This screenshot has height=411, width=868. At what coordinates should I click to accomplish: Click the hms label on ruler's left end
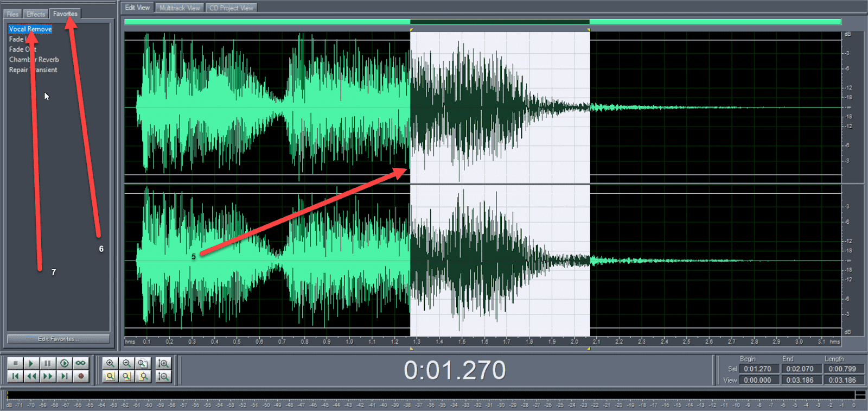130,342
